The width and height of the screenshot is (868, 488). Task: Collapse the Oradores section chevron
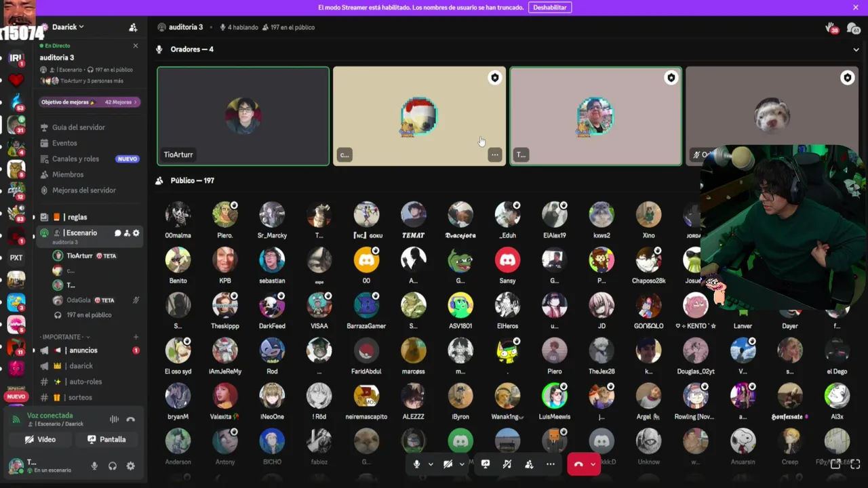(x=856, y=49)
